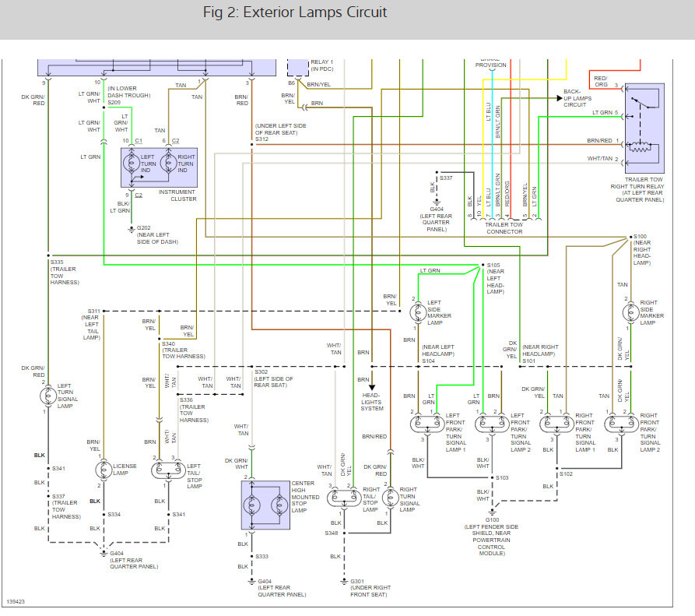Screen dimensions: 695x616
Task: Click the S335 trailer tow harness label
Action: point(65,273)
